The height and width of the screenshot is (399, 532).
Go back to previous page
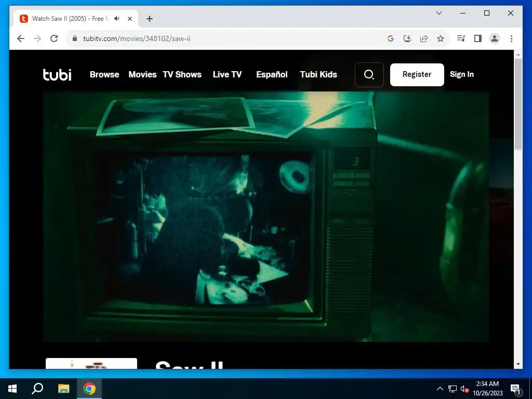21,38
